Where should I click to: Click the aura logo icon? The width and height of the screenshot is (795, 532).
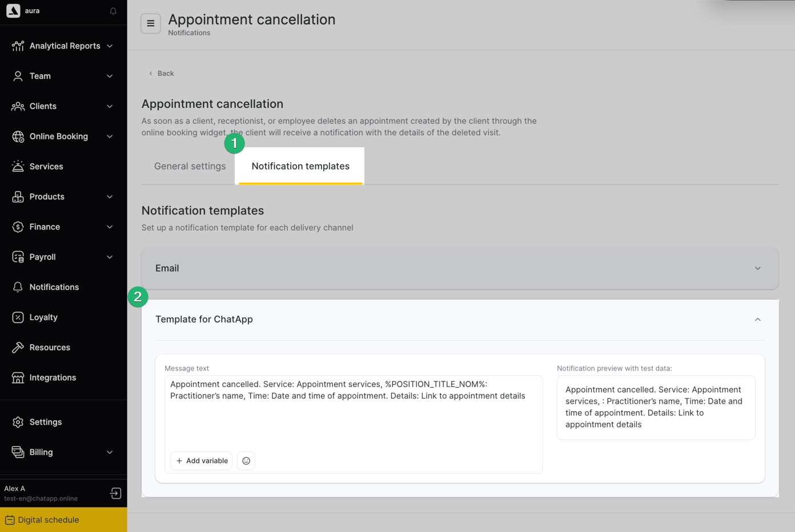tap(13, 11)
